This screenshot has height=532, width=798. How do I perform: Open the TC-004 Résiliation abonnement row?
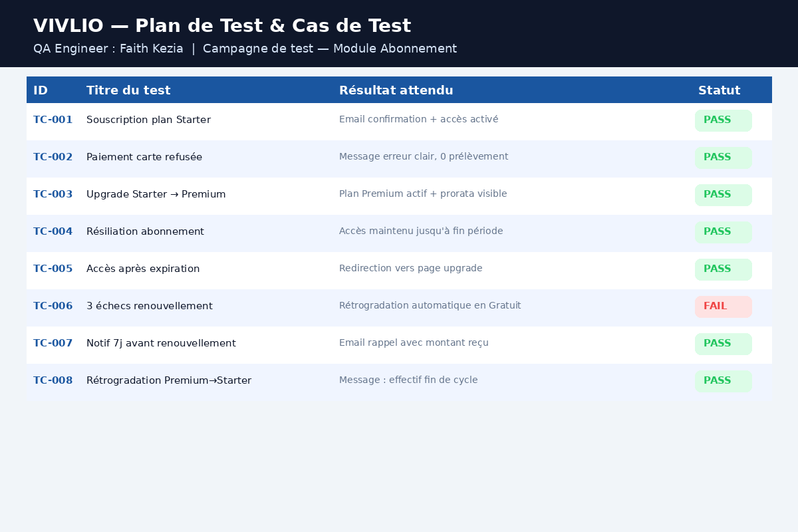399,233
